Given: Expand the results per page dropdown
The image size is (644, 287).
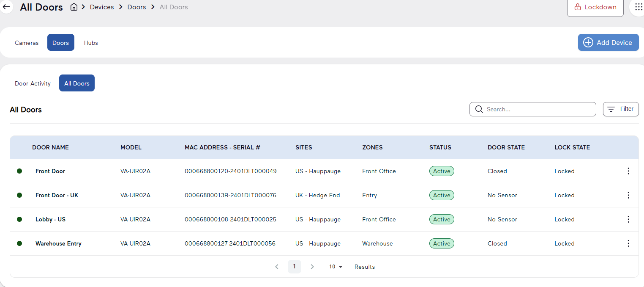Looking at the screenshot, I should (336, 267).
